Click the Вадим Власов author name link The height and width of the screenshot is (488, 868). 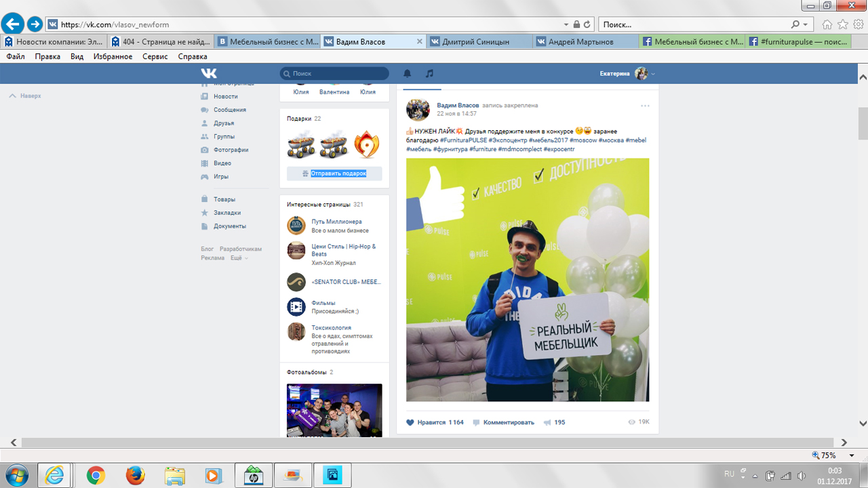tap(458, 106)
